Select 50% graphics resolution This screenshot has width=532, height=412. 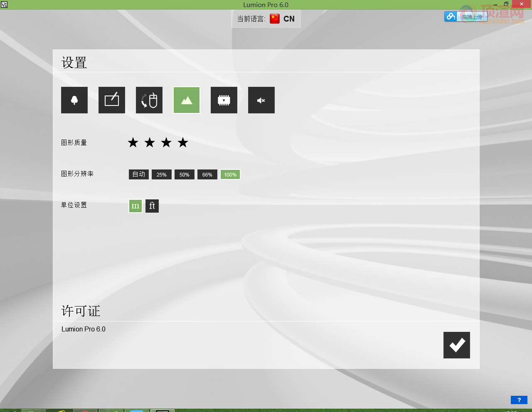click(185, 174)
